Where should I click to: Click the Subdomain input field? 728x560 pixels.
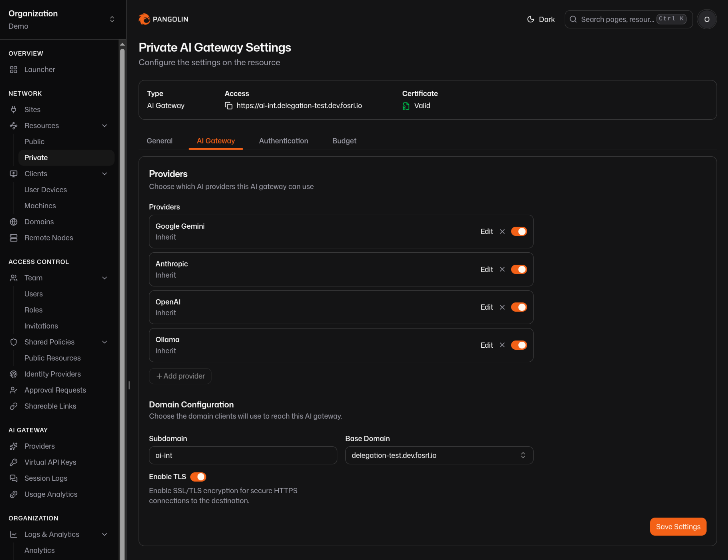pyautogui.click(x=243, y=455)
